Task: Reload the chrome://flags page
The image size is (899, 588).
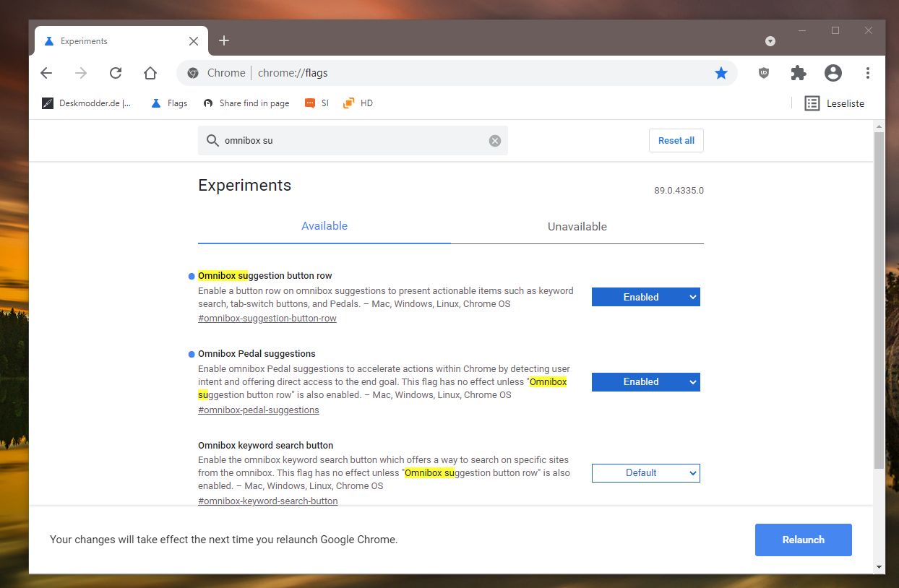Action: pyautogui.click(x=116, y=73)
